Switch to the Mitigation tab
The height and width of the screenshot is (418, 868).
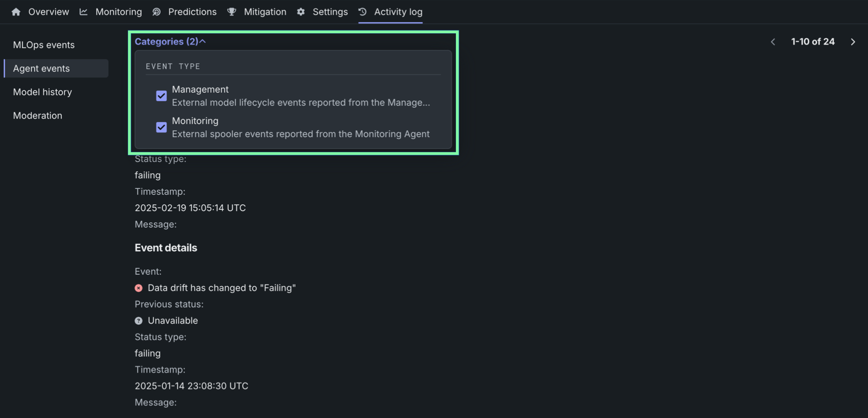click(x=265, y=12)
